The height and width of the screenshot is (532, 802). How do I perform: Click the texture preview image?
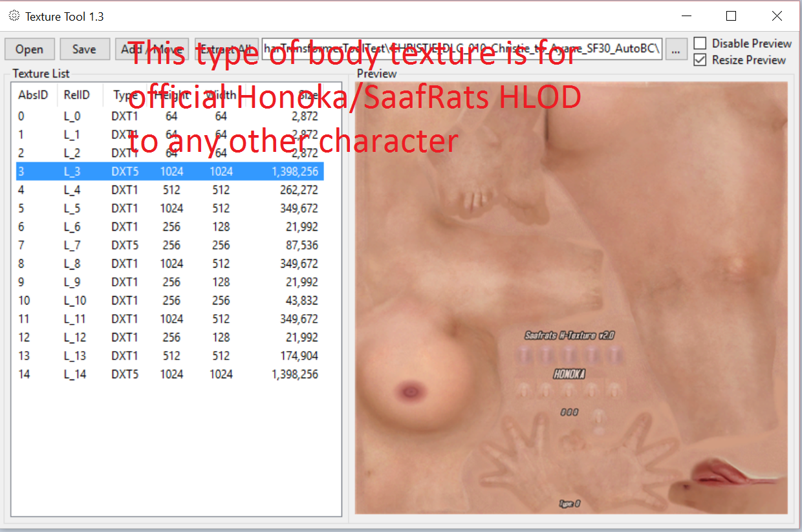click(x=570, y=297)
